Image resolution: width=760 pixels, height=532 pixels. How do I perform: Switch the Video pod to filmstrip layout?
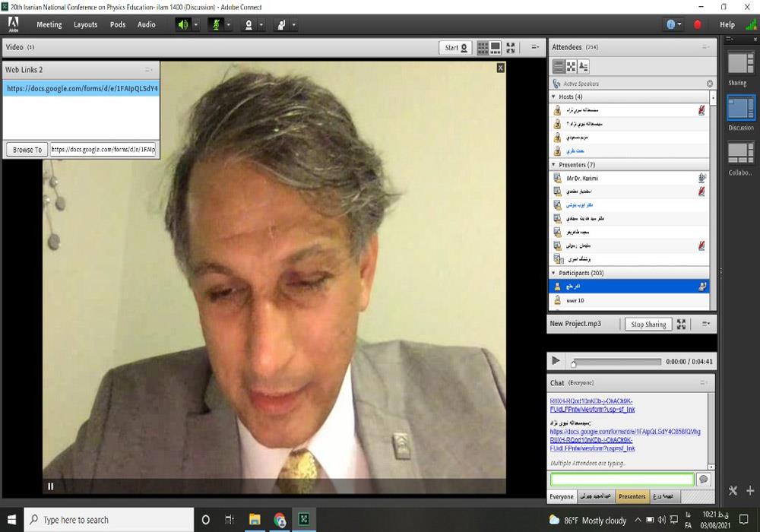(x=496, y=47)
